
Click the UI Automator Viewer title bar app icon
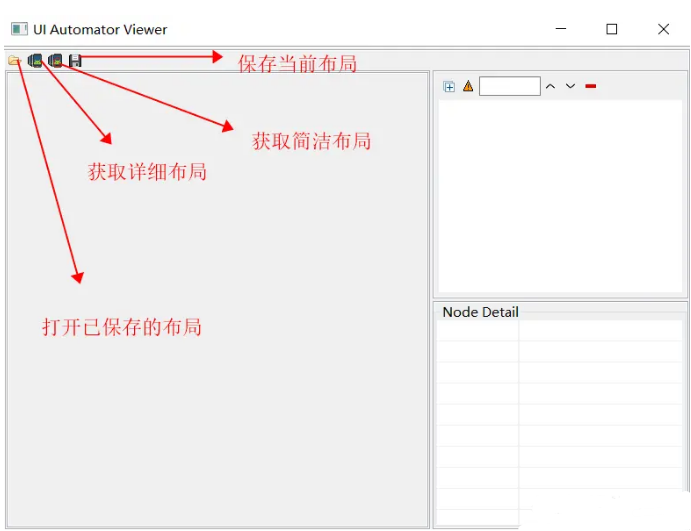click(19, 30)
